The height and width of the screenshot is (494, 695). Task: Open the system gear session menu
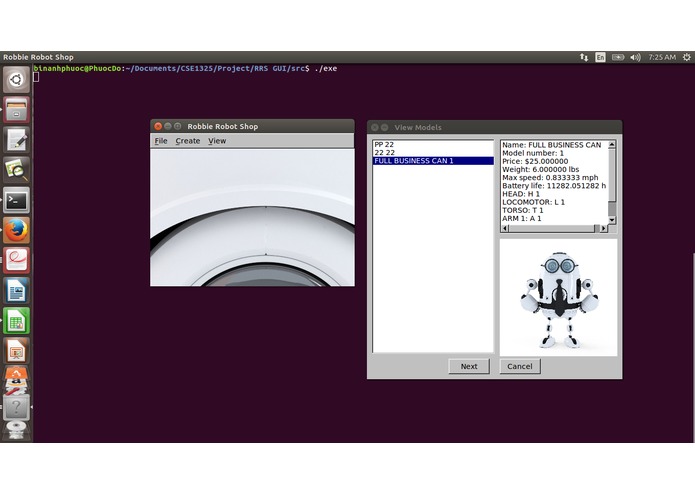pyautogui.click(x=687, y=57)
